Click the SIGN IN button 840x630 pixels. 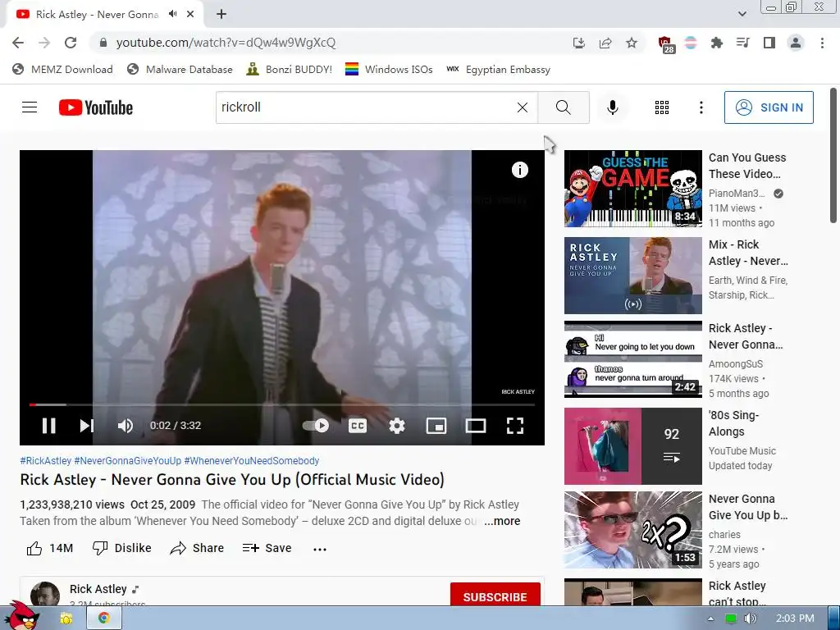click(x=769, y=107)
